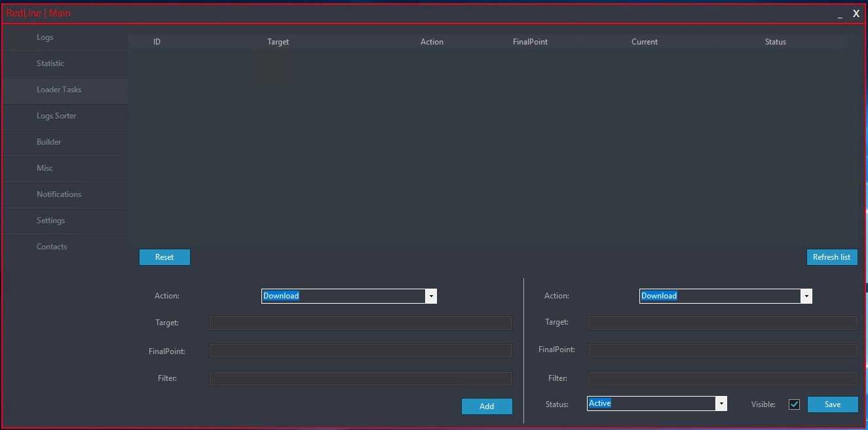Save the edited task
This screenshot has width=868, height=430.
(833, 404)
